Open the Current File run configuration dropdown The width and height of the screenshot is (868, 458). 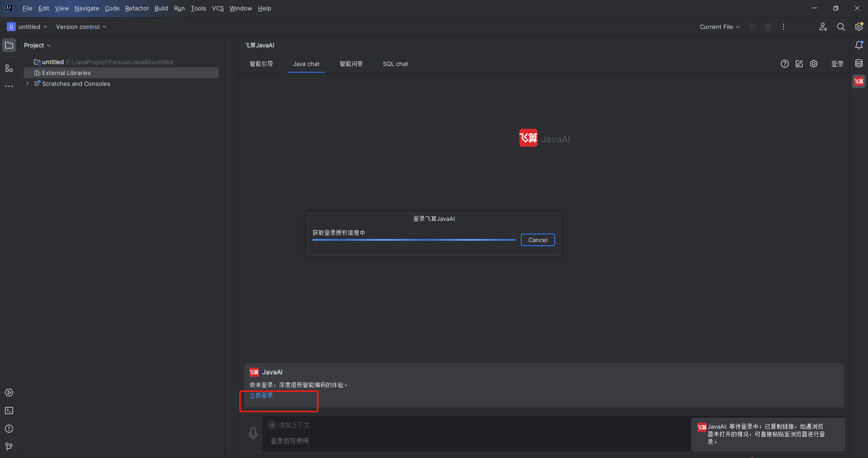pos(720,27)
